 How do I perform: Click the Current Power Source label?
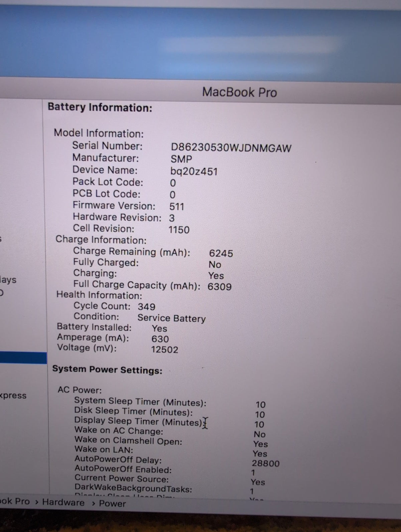click(x=122, y=479)
